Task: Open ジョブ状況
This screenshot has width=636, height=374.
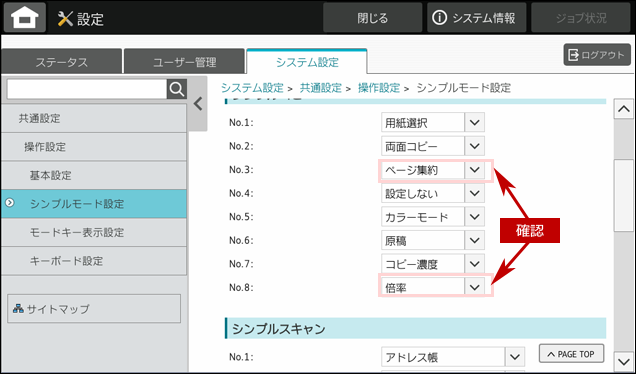Action: [581, 18]
